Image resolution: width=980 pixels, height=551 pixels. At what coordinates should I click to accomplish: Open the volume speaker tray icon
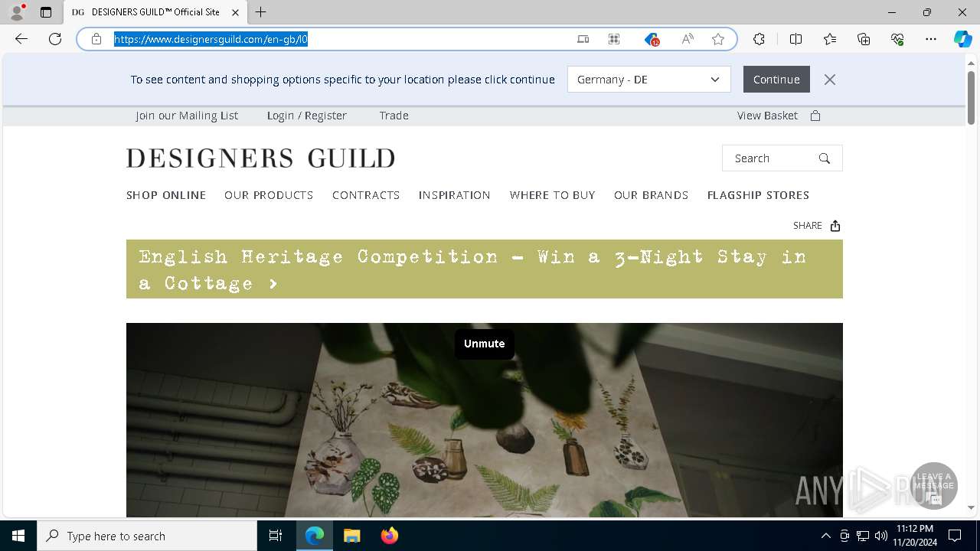[x=880, y=536]
